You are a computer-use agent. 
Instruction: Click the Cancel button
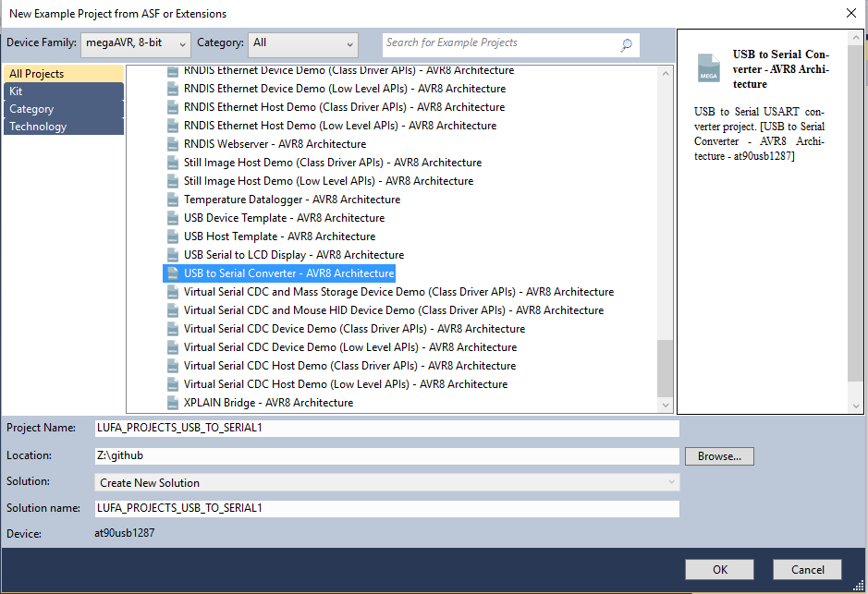pyautogui.click(x=807, y=570)
